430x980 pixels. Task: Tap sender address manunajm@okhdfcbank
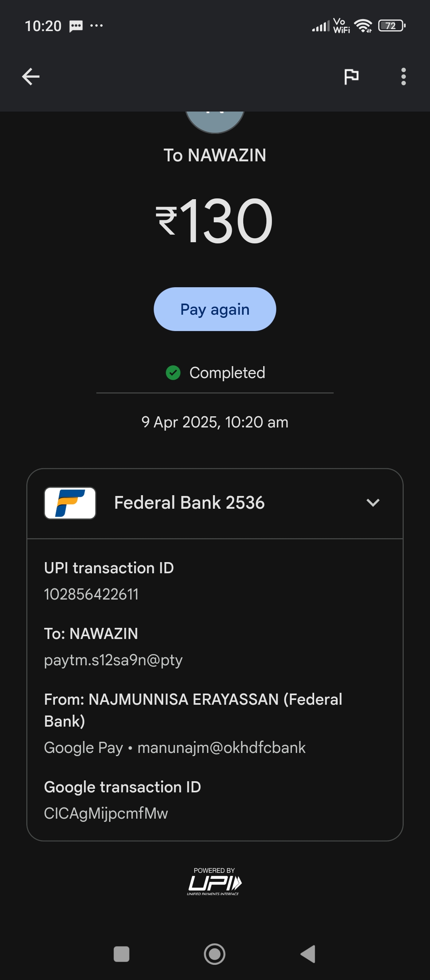(x=221, y=748)
